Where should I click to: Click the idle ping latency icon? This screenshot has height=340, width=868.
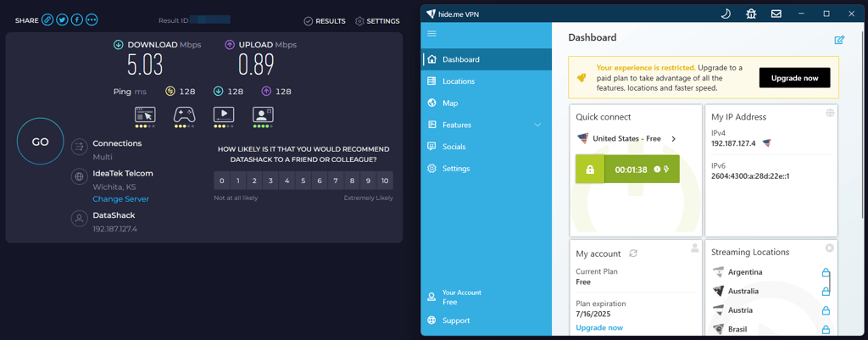[170, 92]
